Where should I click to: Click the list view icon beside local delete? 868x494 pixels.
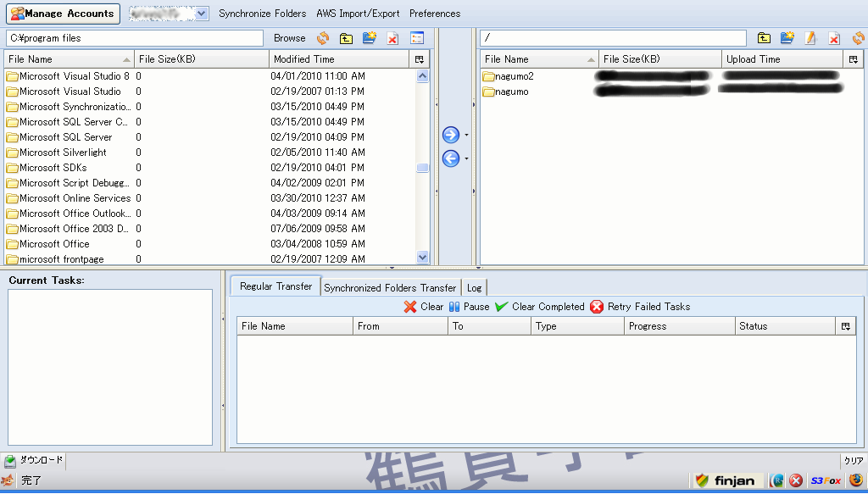(417, 37)
